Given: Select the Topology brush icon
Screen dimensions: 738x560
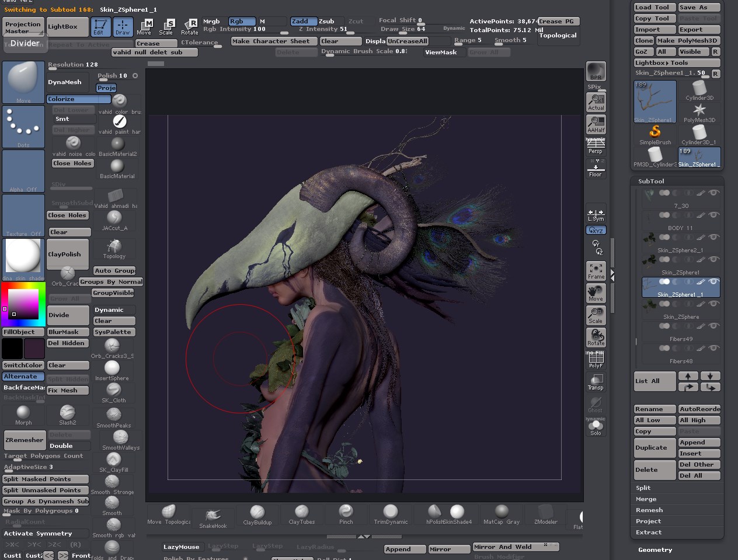Looking at the screenshot, I should coord(114,249).
